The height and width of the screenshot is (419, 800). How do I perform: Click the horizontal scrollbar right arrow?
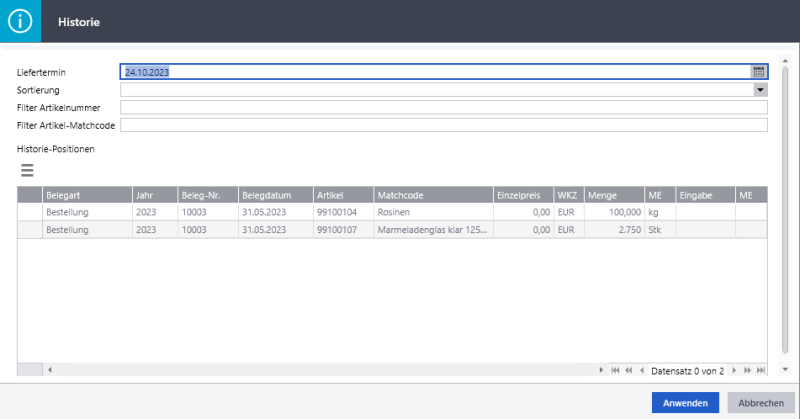601,370
